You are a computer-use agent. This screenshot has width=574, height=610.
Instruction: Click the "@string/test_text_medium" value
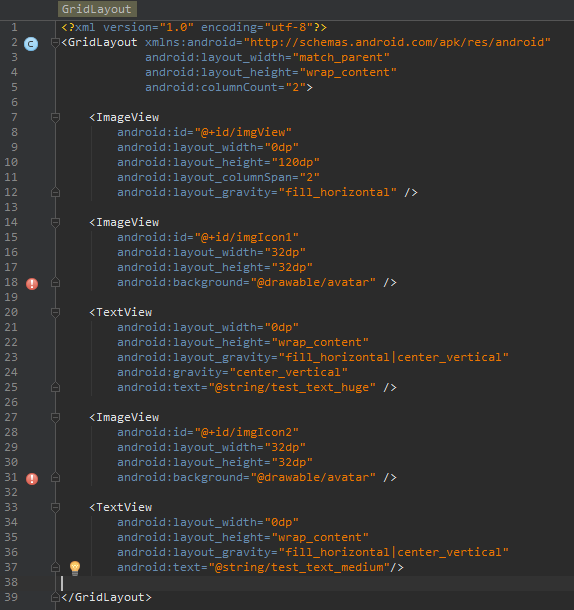click(x=299, y=567)
